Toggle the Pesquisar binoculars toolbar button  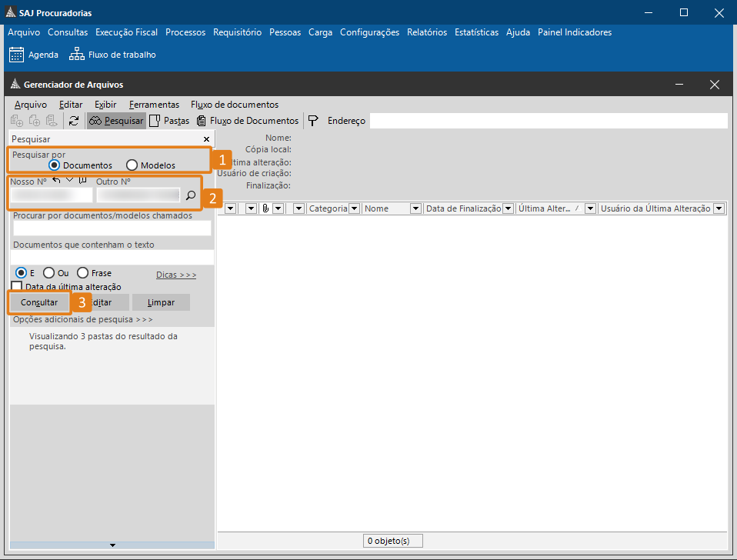coord(116,121)
